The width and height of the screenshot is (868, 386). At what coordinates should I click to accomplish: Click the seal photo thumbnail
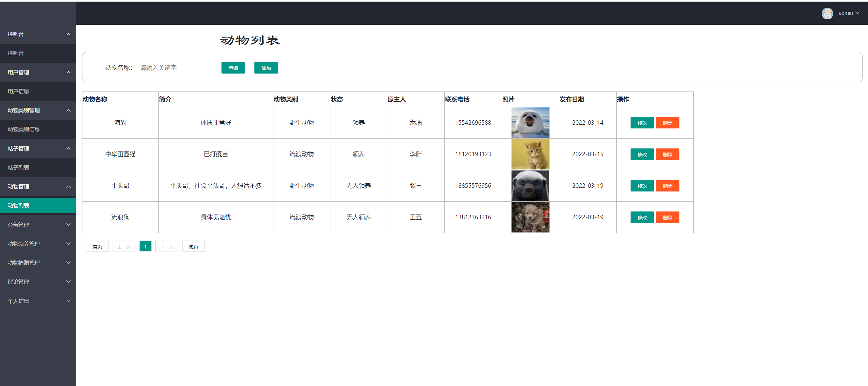tap(530, 122)
